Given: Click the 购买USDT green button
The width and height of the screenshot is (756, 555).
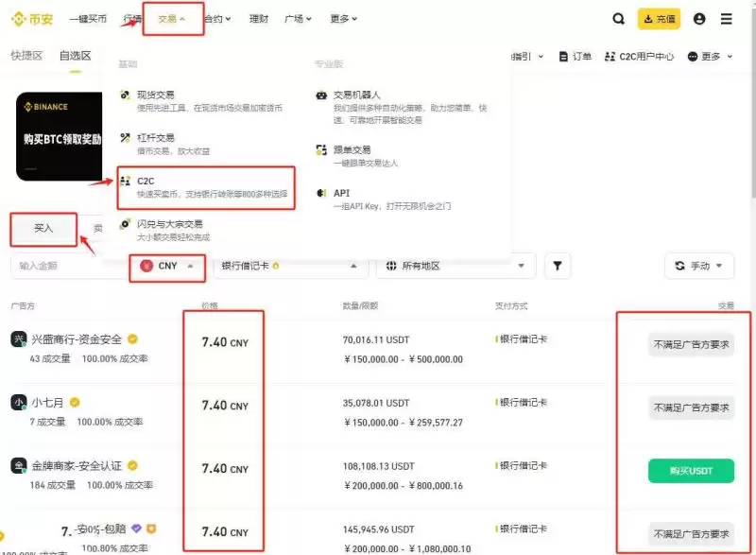Looking at the screenshot, I should click(x=691, y=470).
